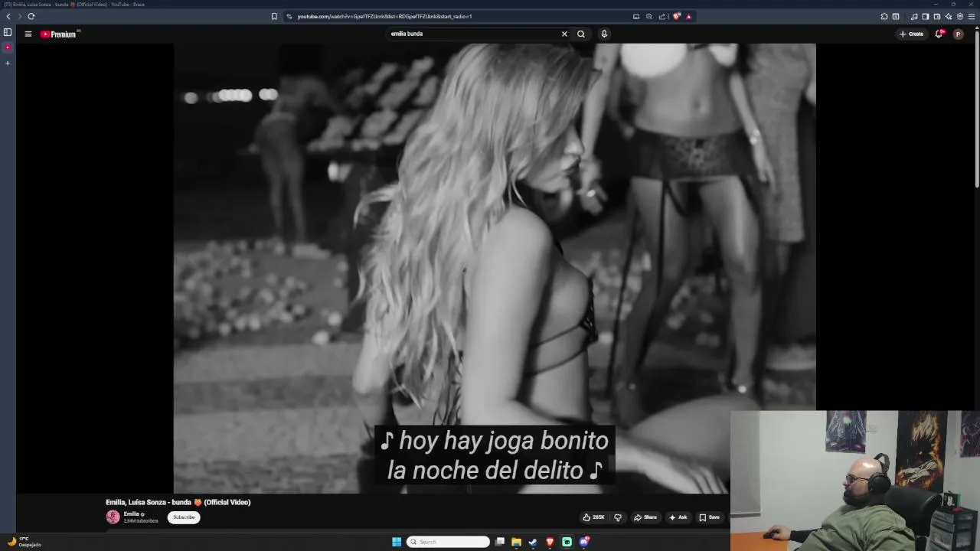Run the search with the magnifier button
The height and width of the screenshot is (551, 980).
[x=581, y=34]
